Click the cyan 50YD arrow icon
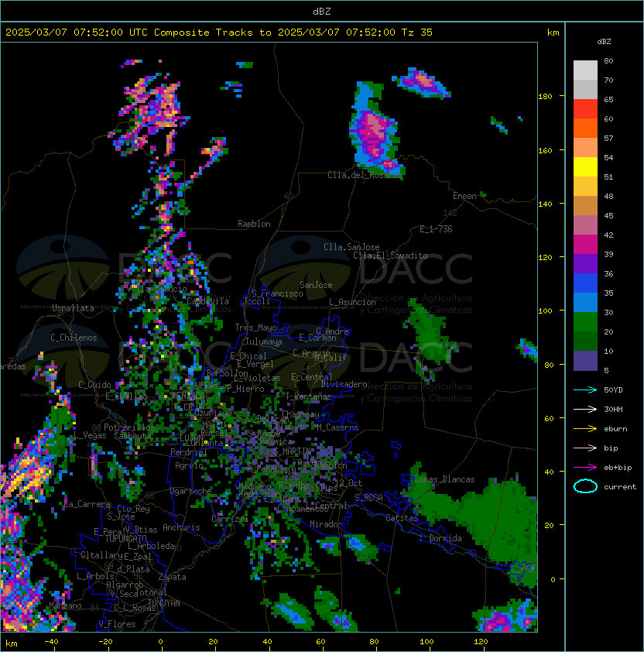Screen dimensions: 644x652 585,390
